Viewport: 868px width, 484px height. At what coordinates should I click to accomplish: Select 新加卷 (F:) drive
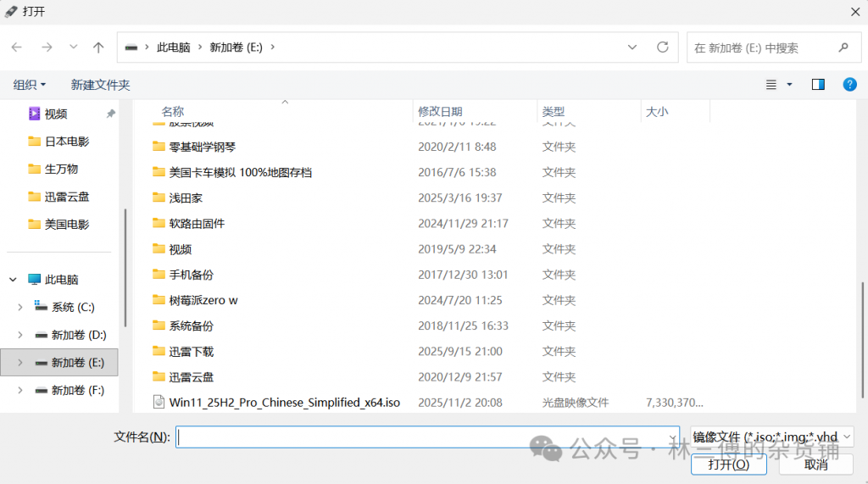click(70, 391)
